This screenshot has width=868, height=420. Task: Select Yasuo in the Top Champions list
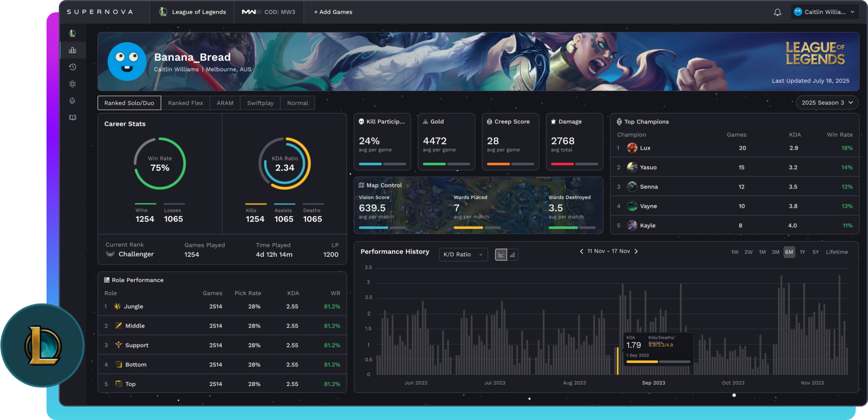click(x=648, y=167)
